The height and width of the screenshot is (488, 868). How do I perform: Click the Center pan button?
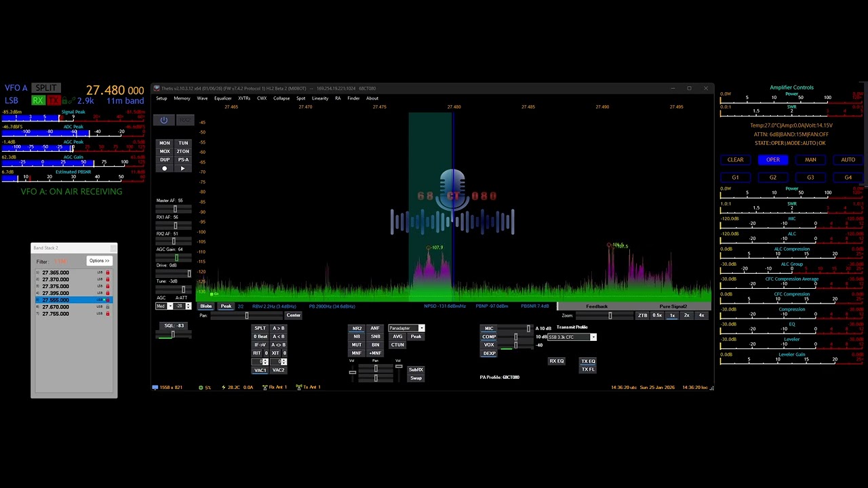[x=293, y=316]
